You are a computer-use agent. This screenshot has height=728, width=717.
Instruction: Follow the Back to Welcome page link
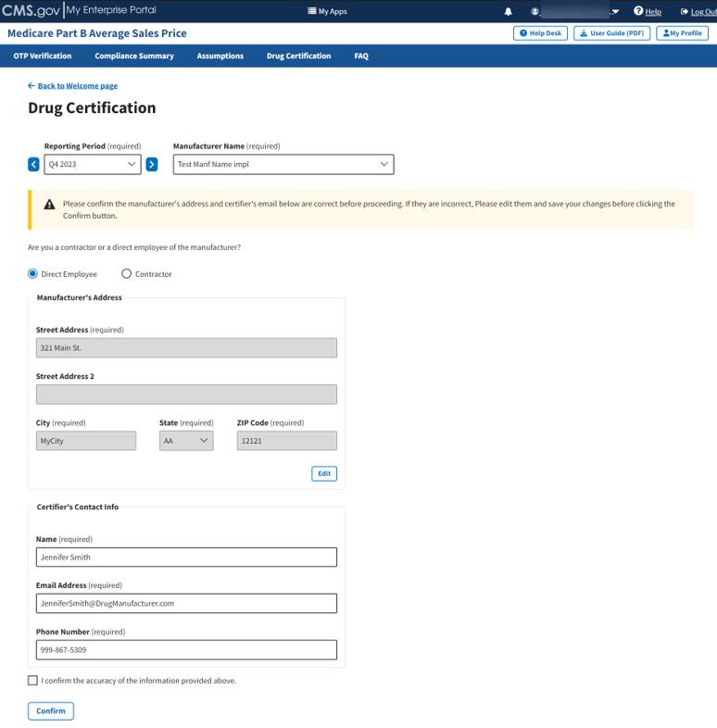77,86
